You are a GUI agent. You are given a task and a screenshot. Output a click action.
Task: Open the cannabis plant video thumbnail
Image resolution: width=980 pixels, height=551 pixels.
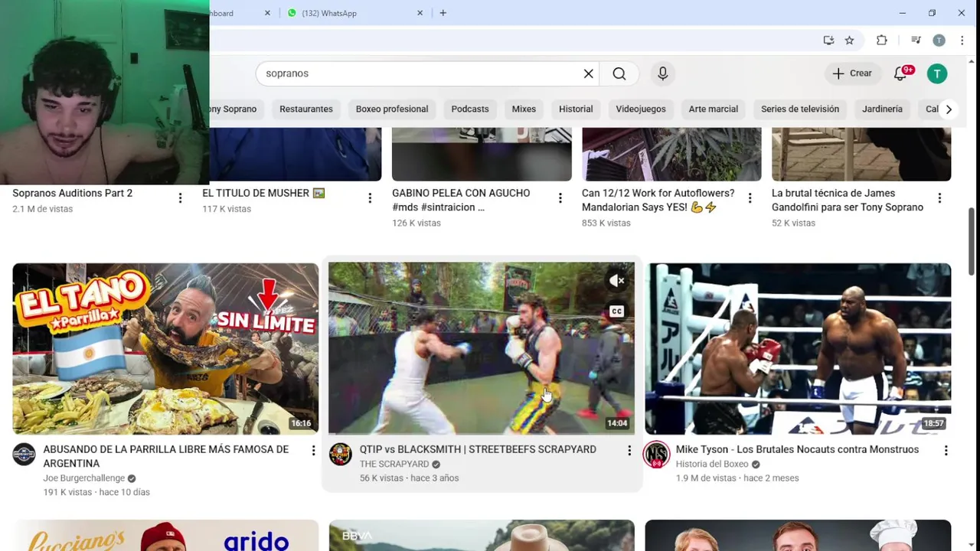671,155
